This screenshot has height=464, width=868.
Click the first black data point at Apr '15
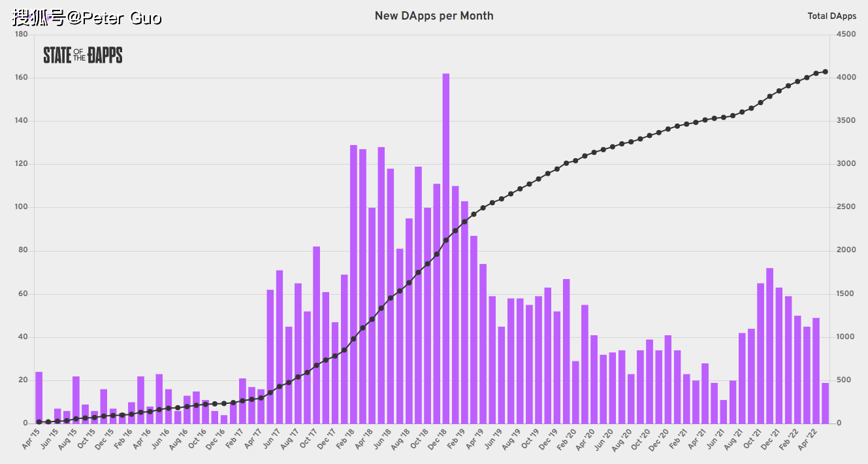point(39,422)
